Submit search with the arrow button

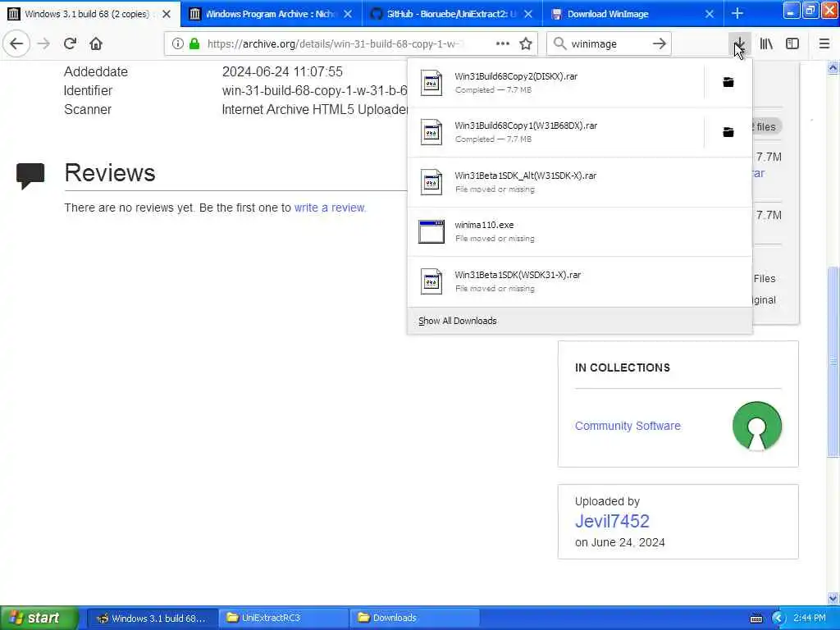click(x=660, y=43)
